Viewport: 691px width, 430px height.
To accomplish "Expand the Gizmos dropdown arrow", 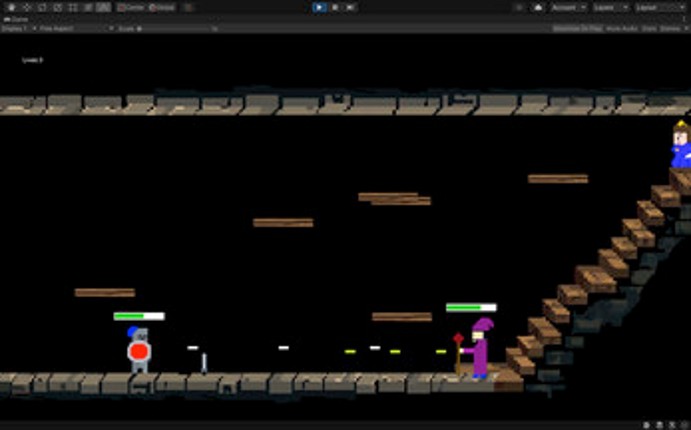I will pyautogui.click(x=686, y=29).
